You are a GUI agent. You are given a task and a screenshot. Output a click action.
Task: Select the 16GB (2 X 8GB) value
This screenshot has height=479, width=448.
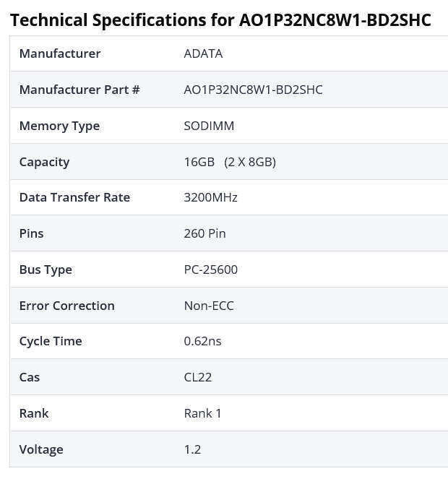230,162
